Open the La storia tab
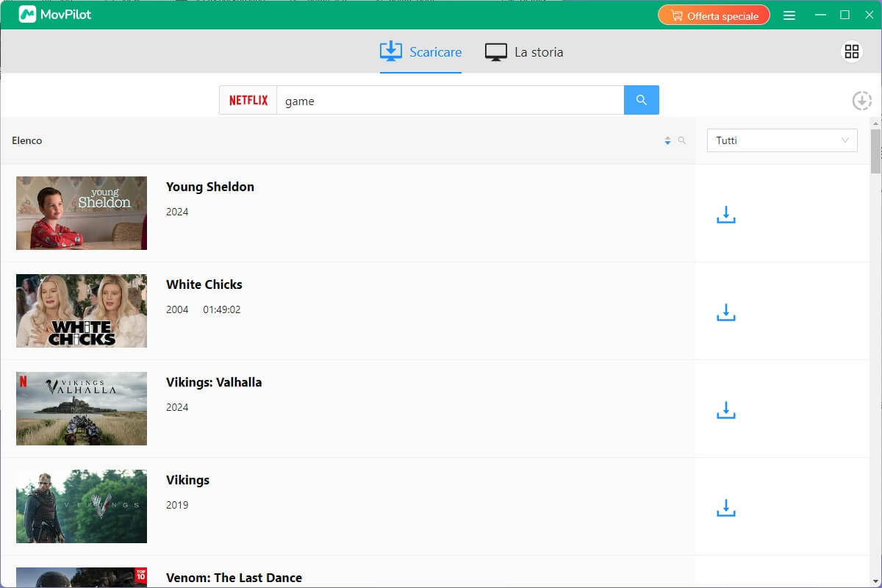The height and width of the screenshot is (588, 882). [524, 52]
